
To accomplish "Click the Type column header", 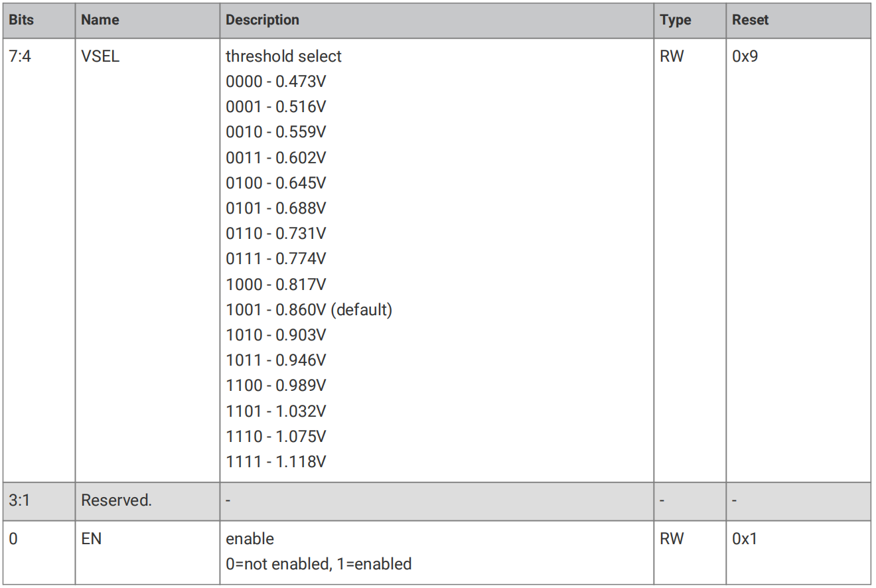I will (x=676, y=20).
